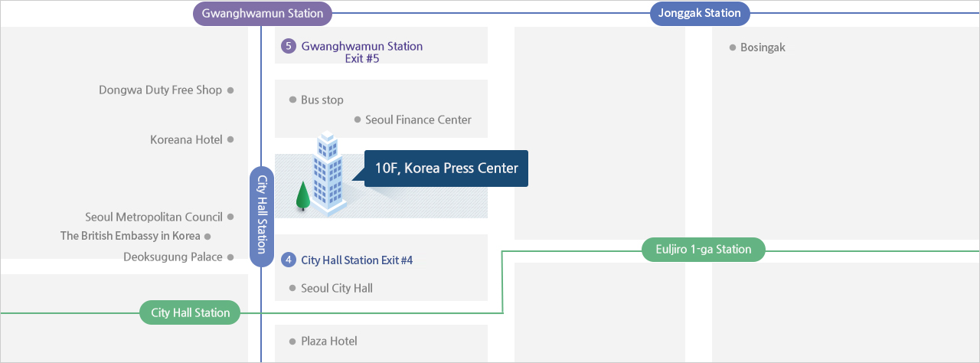Screen dimensions: 980x363
Task: Click the Seoul City Hall label
Action: (337, 288)
